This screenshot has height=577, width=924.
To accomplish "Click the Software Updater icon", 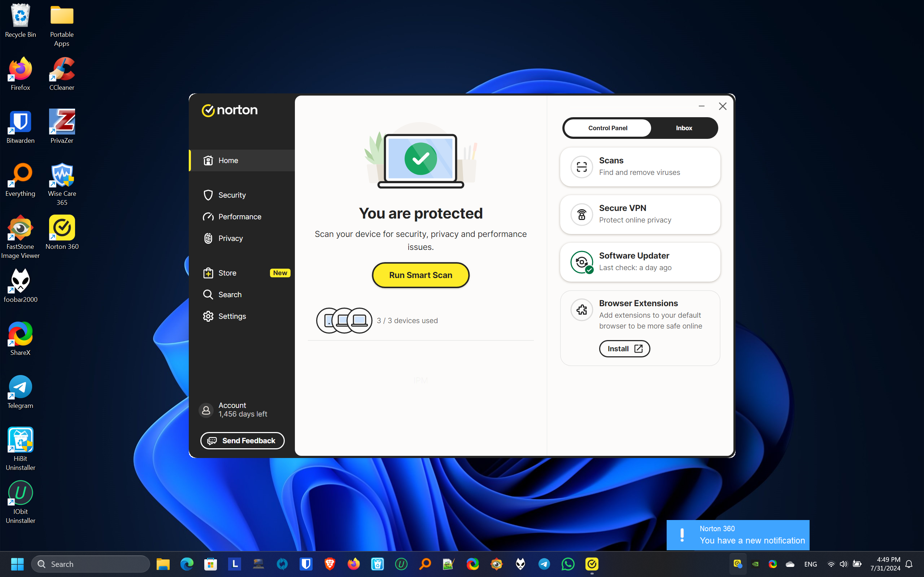I will click(x=581, y=262).
